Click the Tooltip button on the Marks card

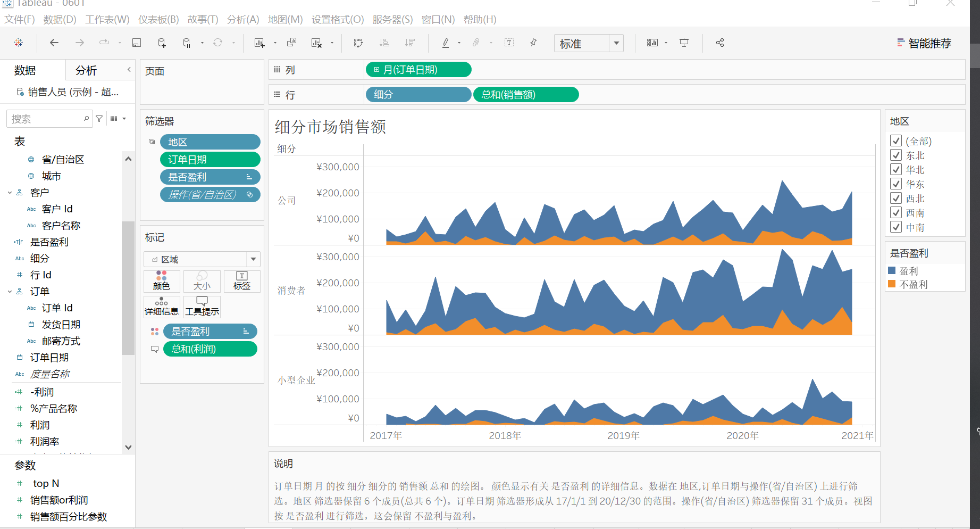point(202,307)
